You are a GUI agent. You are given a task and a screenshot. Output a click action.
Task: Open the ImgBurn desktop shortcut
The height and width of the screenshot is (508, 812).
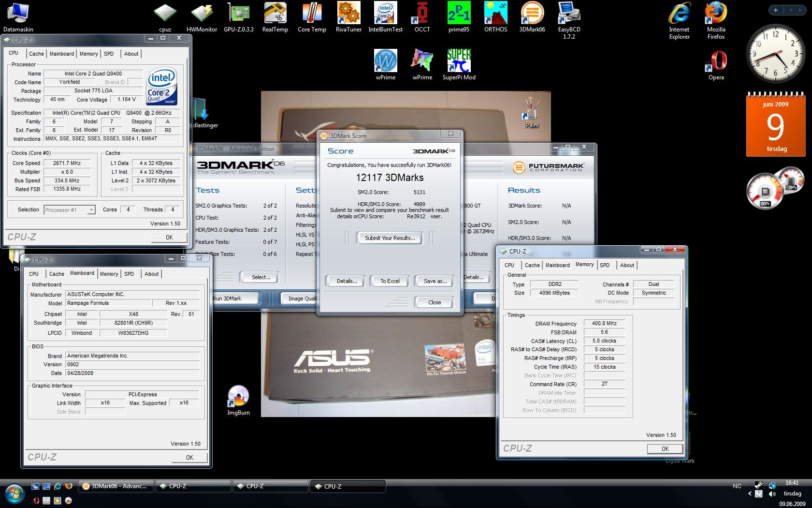point(238,400)
